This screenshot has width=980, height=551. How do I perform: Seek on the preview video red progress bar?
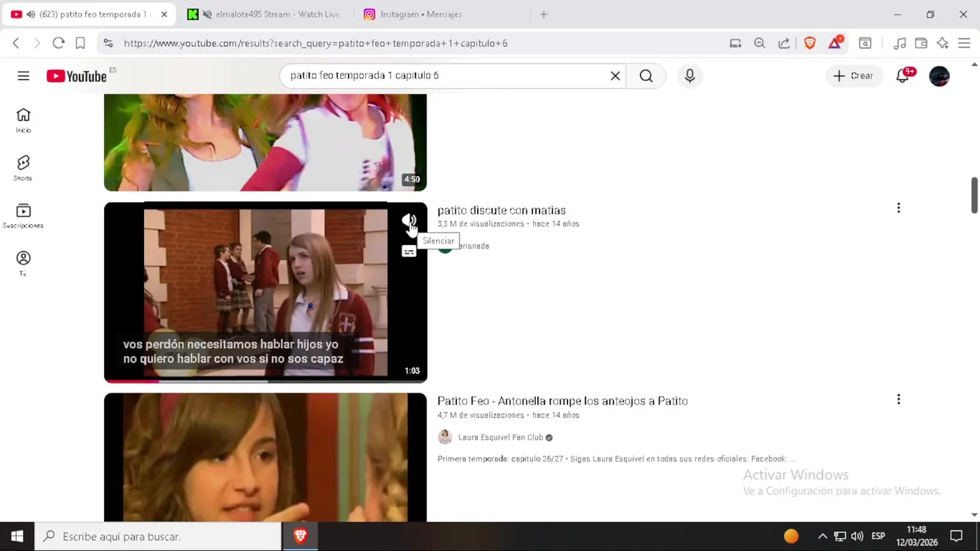click(x=265, y=380)
